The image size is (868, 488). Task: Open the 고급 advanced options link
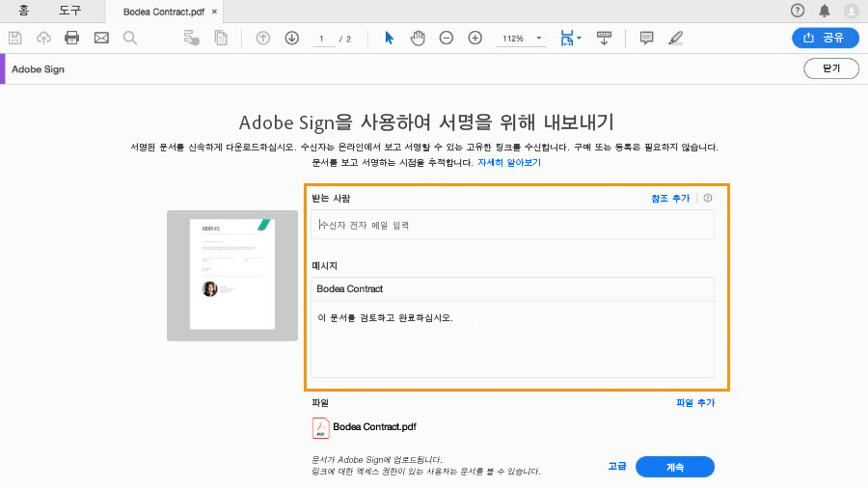click(616, 467)
